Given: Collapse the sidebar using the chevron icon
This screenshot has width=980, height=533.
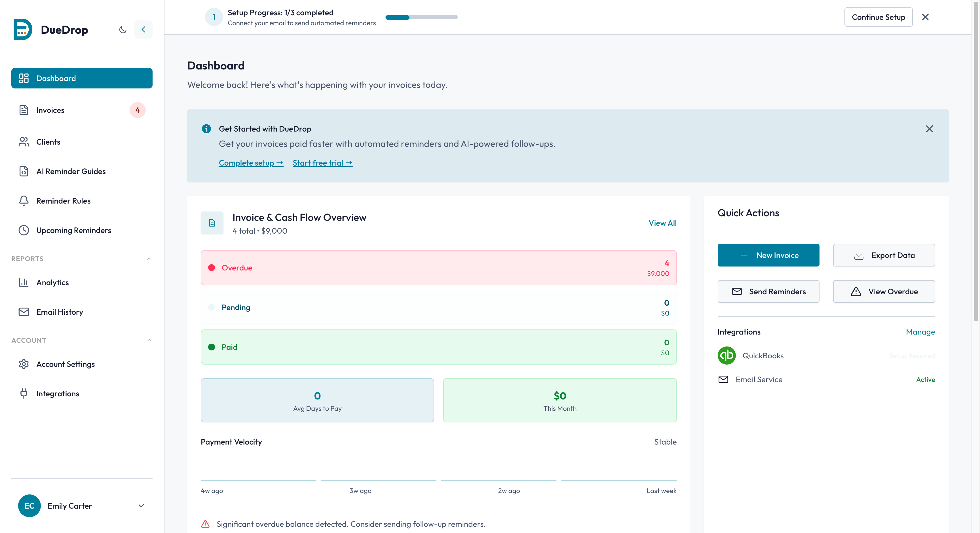Looking at the screenshot, I should tap(143, 29).
